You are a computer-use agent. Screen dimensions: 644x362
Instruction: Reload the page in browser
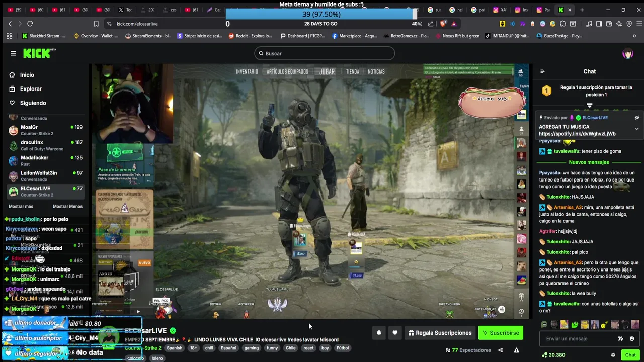pyautogui.click(x=30, y=24)
